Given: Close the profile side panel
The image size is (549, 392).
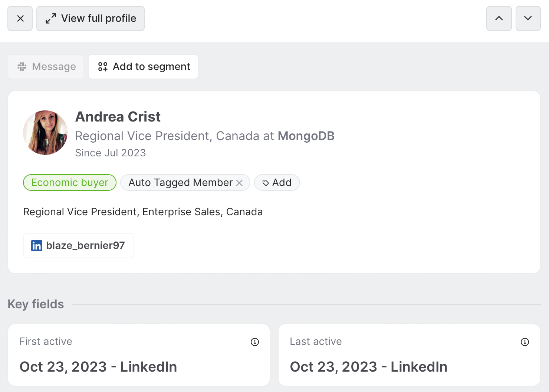Looking at the screenshot, I should 20,19.
